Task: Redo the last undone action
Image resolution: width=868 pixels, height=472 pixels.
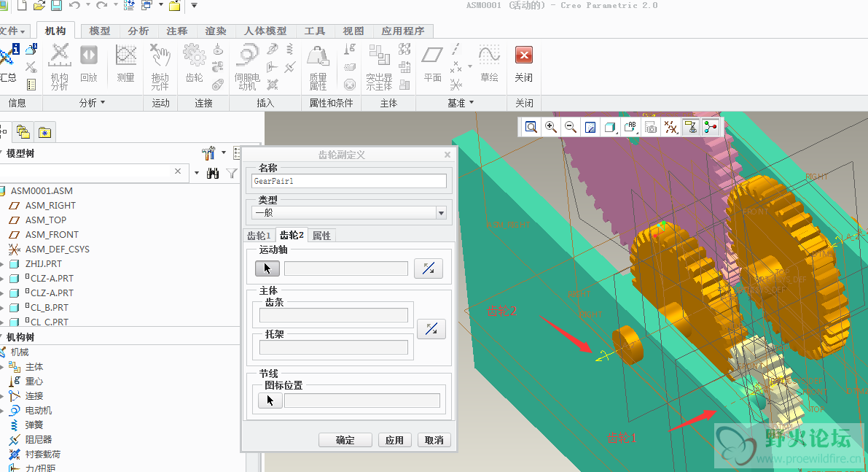Action: tap(101, 6)
